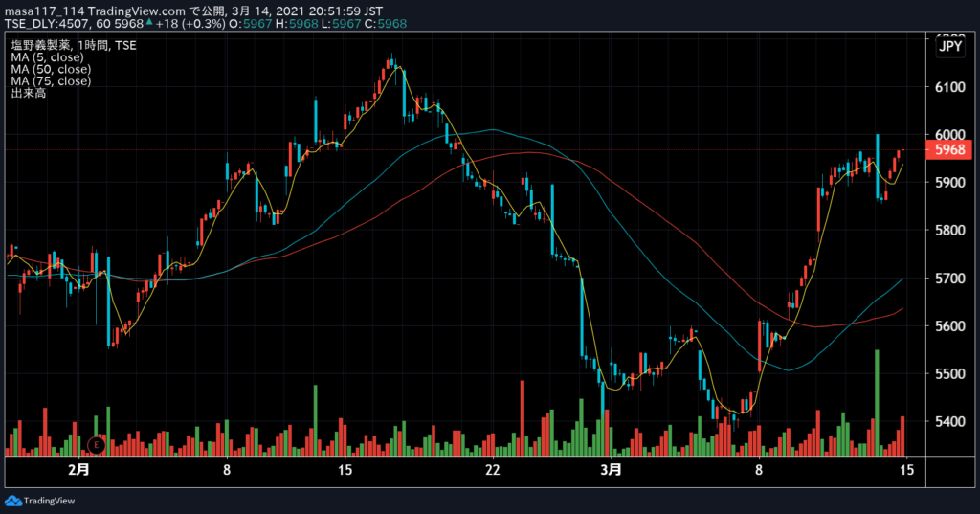Click the 5900 price axis label
The height and width of the screenshot is (514, 980).
950,183
